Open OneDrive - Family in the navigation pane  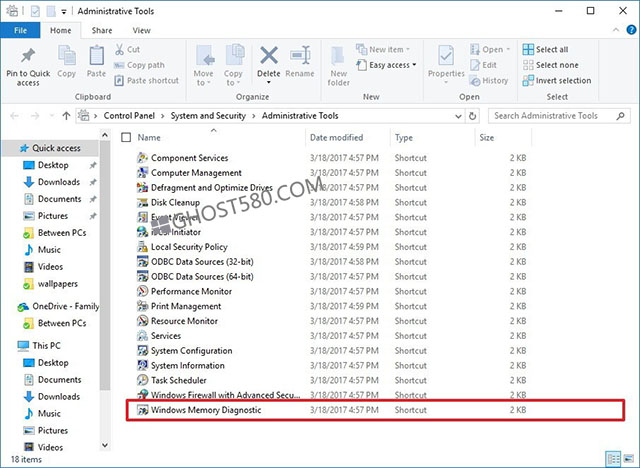(x=58, y=306)
